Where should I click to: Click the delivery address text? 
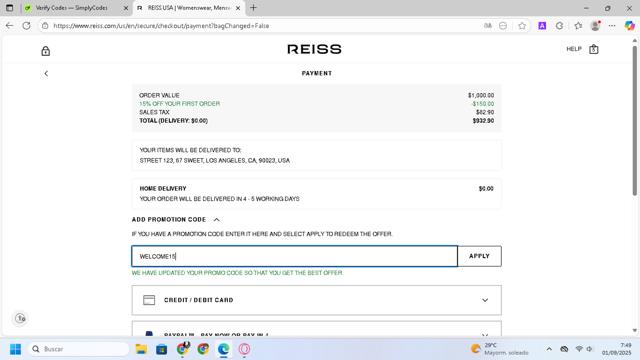(x=215, y=160)
